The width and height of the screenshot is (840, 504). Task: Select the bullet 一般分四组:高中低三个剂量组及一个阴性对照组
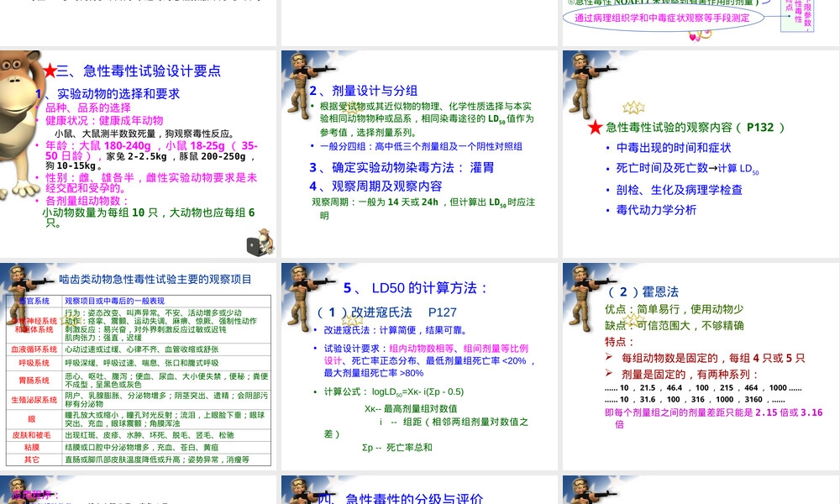(x=421, y=146)
